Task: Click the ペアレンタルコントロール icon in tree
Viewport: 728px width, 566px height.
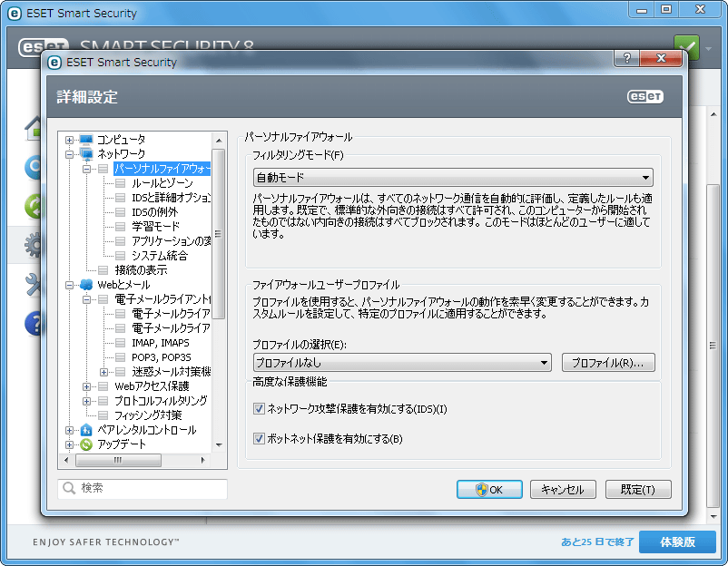Action: coord(86,430)
